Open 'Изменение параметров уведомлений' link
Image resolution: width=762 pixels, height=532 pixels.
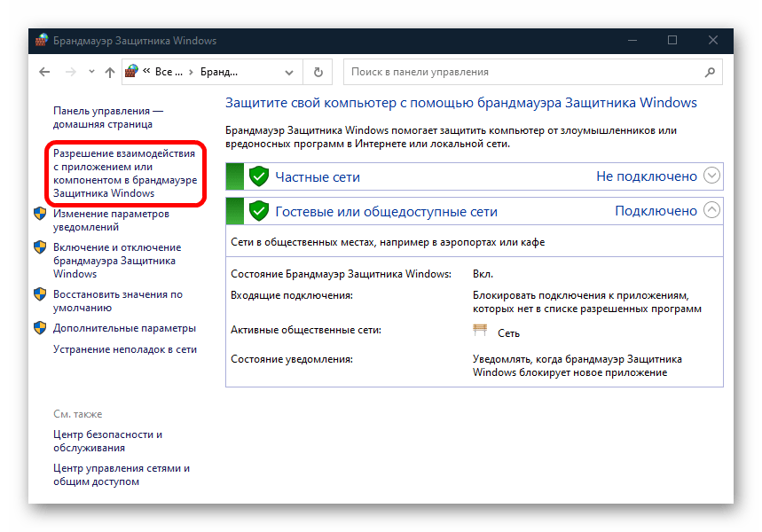coord(111,220)
